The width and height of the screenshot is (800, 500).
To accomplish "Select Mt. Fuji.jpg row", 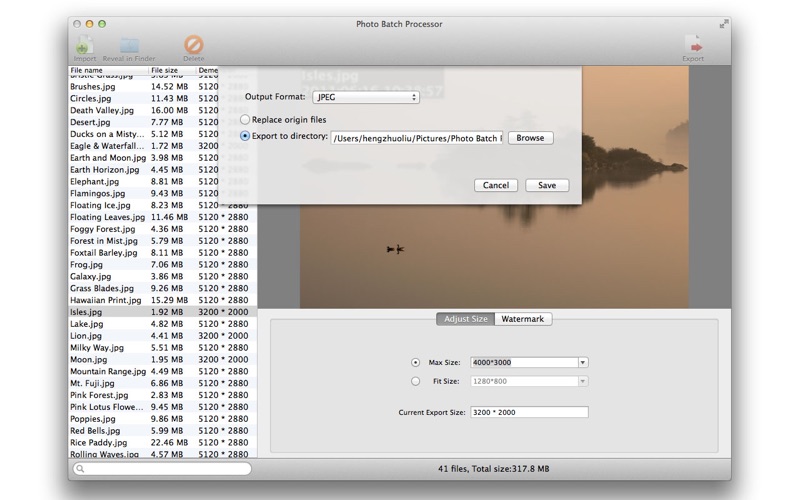I will (x=162, y=383).
